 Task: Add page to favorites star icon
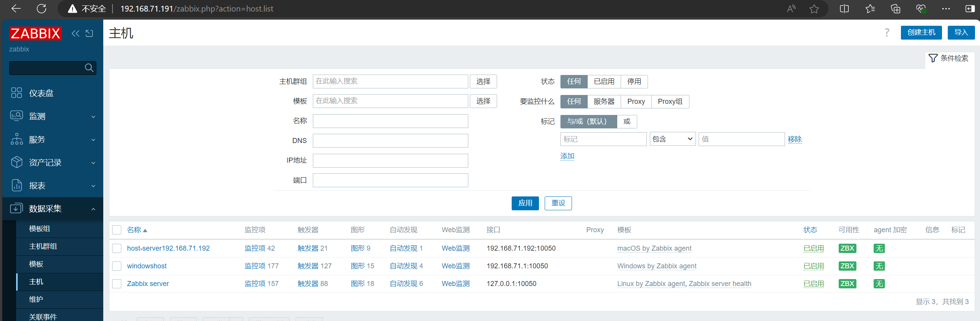tap(814, 8)
